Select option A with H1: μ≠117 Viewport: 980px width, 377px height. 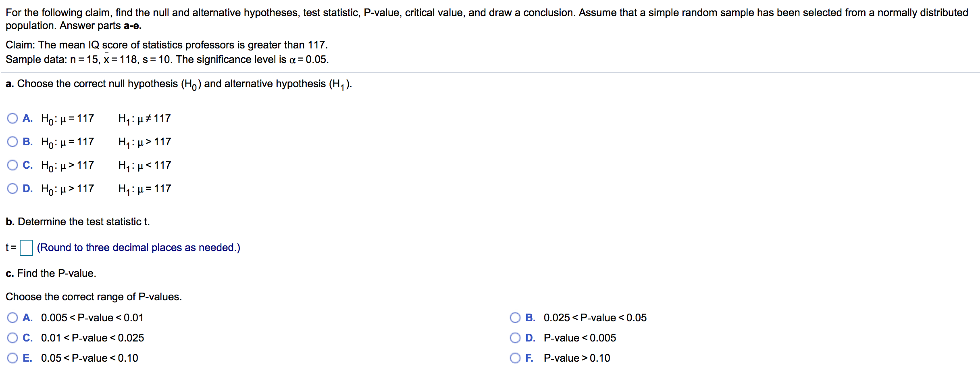(12, 118)
